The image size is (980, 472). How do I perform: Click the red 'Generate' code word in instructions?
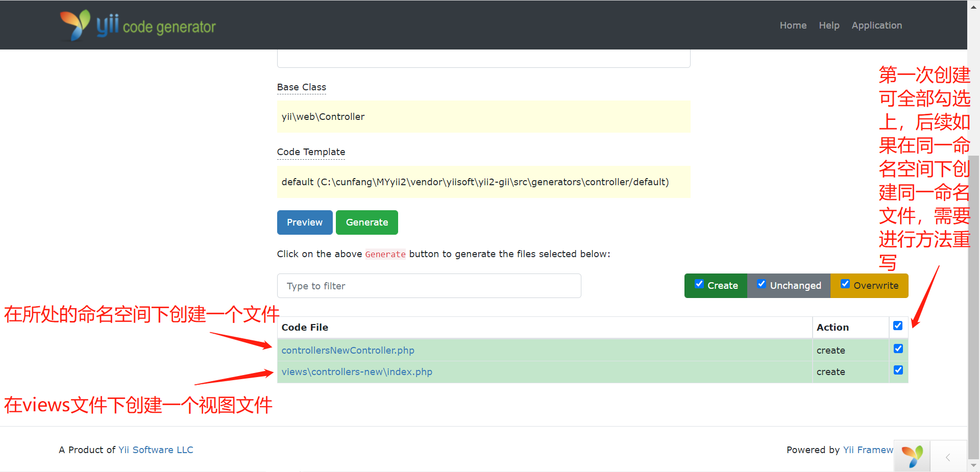pyautogui.click(x=385, y=254)
